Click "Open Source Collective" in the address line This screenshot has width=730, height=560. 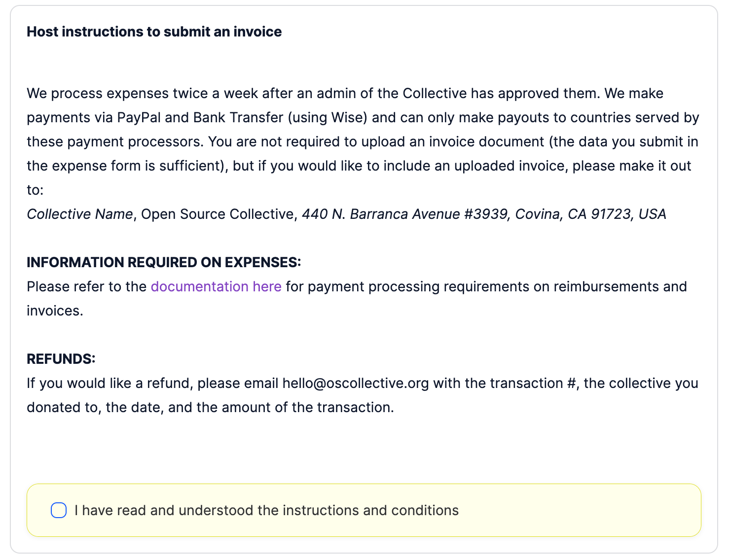coord(218,214)
